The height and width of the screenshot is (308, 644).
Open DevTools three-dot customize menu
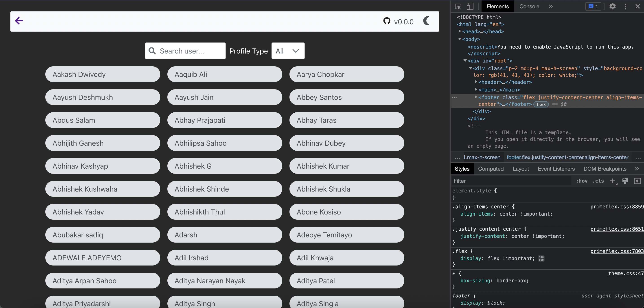click(x=625, y=7)
